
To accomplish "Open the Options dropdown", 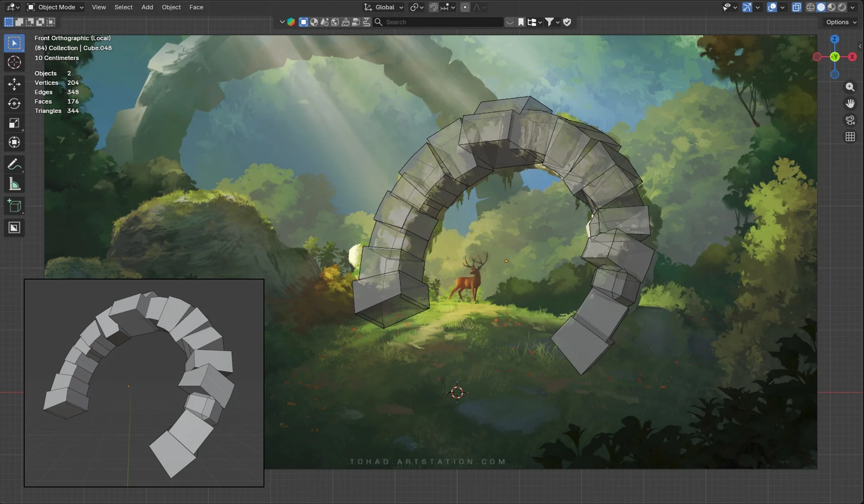I will 840,22.
